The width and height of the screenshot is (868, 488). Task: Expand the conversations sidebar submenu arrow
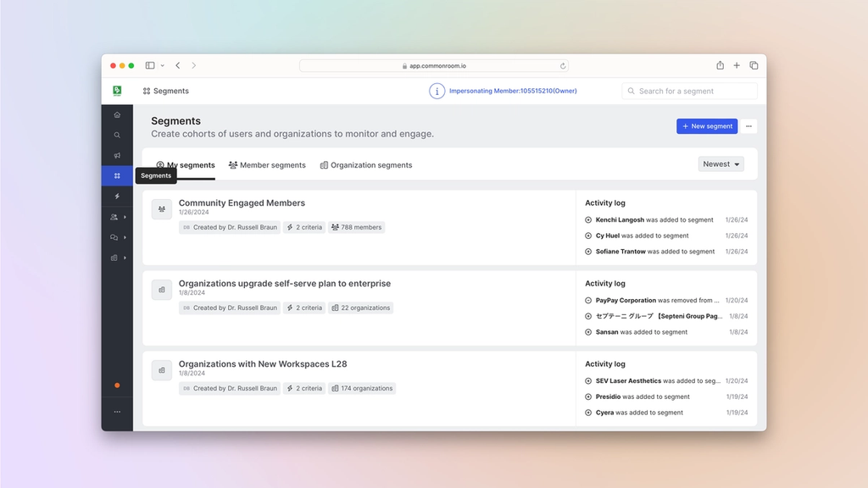click(125, 237)
